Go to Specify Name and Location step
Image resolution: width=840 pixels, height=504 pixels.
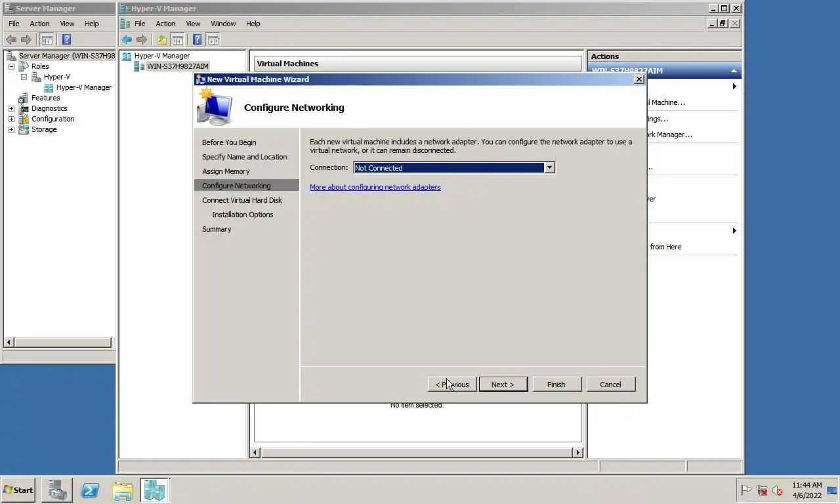[245, 157]
